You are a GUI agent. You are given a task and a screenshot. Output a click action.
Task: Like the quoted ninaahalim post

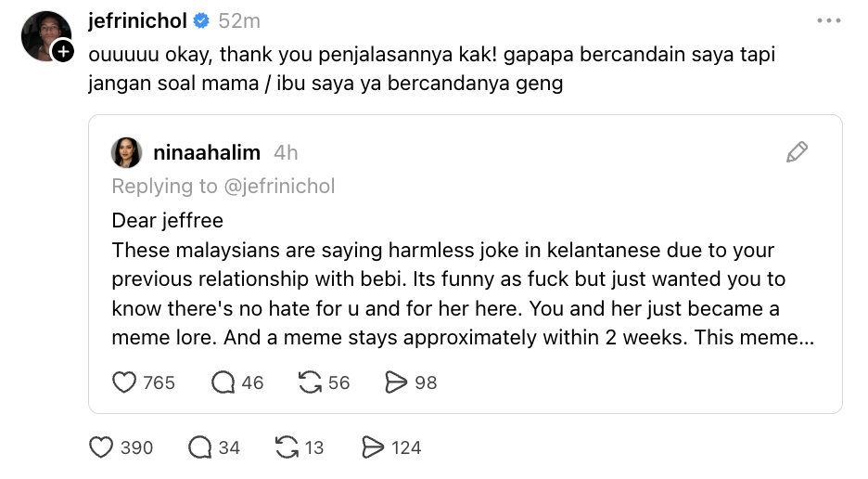pyautogui.click(x=124, y=382)
